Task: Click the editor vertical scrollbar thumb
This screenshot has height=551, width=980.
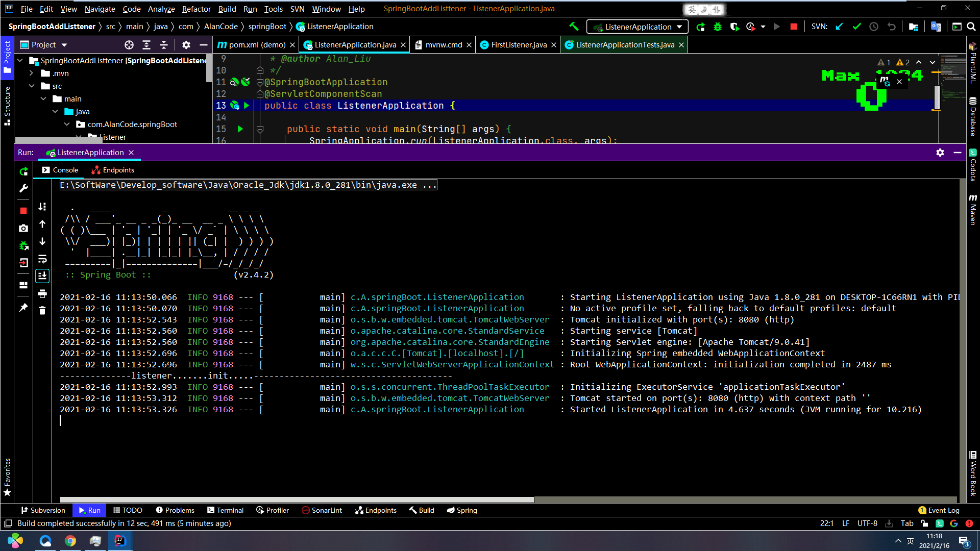Action: coord(937,97)
